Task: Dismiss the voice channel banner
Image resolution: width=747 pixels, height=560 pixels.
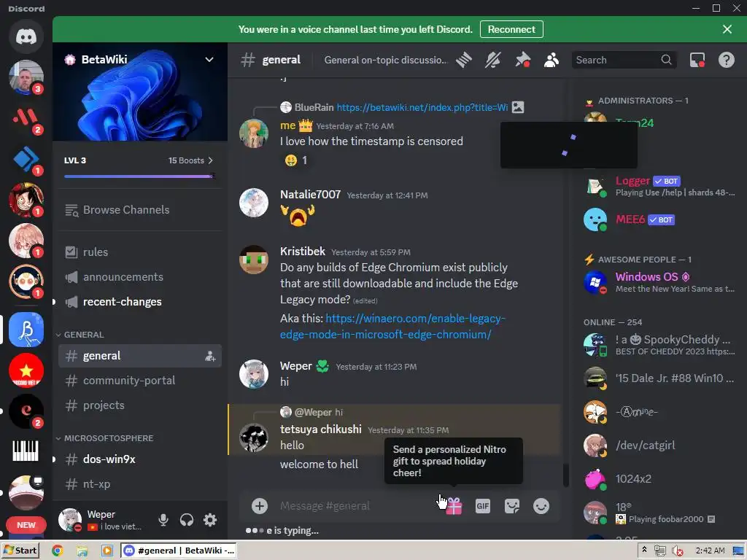Action: tap(727, 29)
